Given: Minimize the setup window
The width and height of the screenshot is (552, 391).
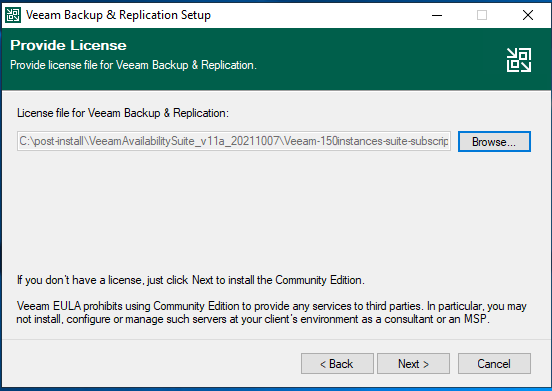Looking at the screenshot, I should (437, 15).
